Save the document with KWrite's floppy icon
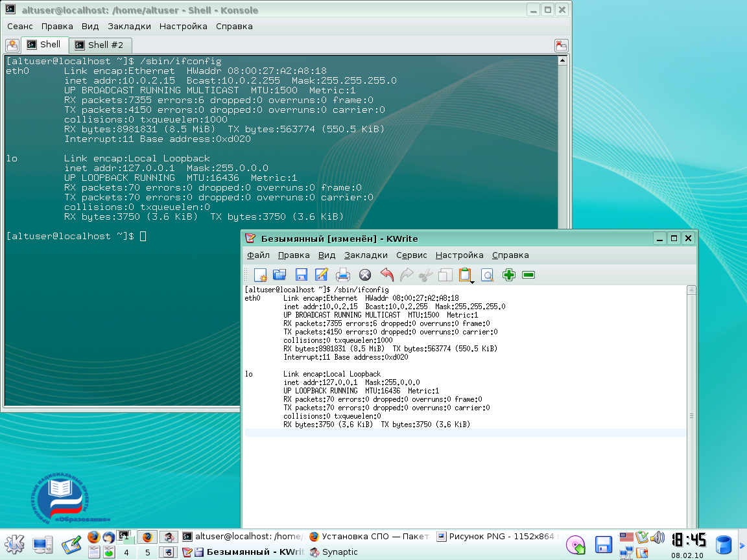747x560 pixels. click(301, 275)
